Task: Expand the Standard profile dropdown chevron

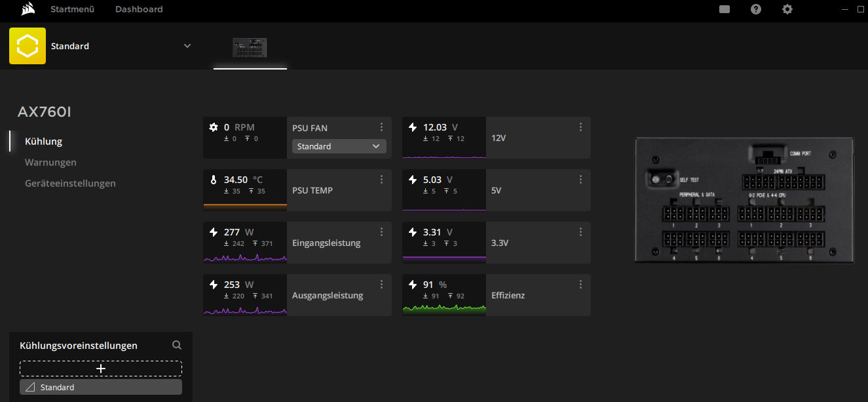Action: pos(187,46)
